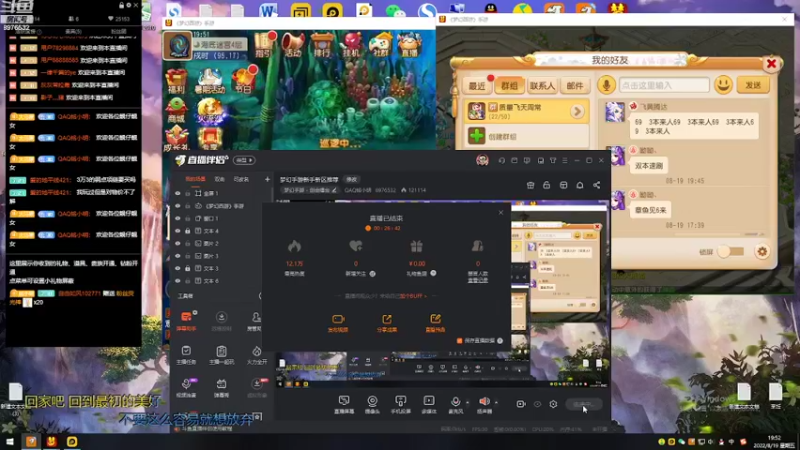Click bell notification icon in 直播伴侣
This screenshot has height=450, width=800.
580,185
